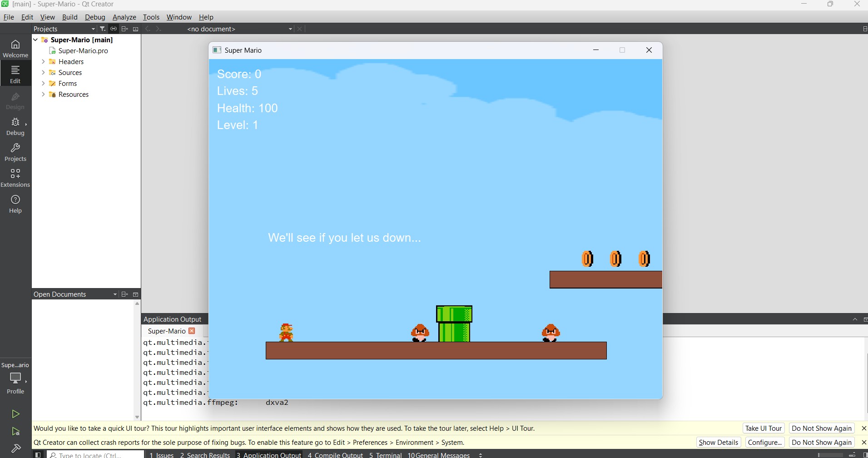The image size is (868, 458).
Task: Start debugging with Run-Debug button
Action: pyautogui.click(x=15, y=432)
